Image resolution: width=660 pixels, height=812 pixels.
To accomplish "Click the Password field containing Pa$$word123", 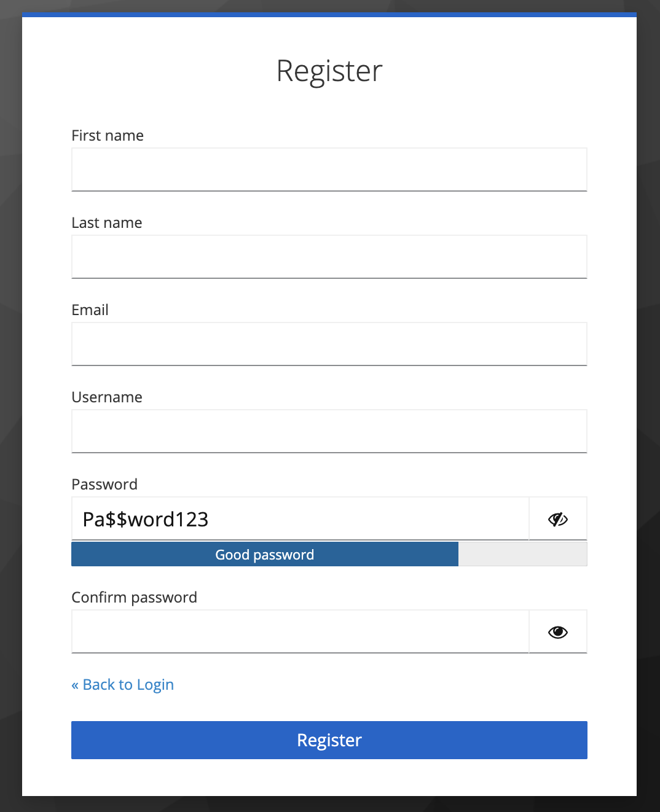I will tap(300, 518).
